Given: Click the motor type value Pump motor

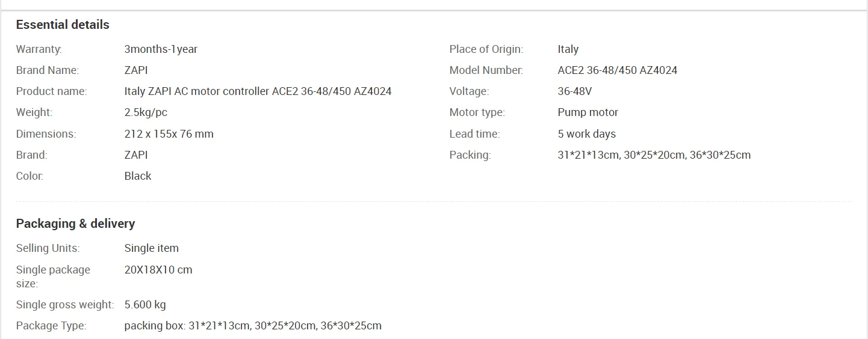Looking at the screenshot, I should tap(588, 112).
